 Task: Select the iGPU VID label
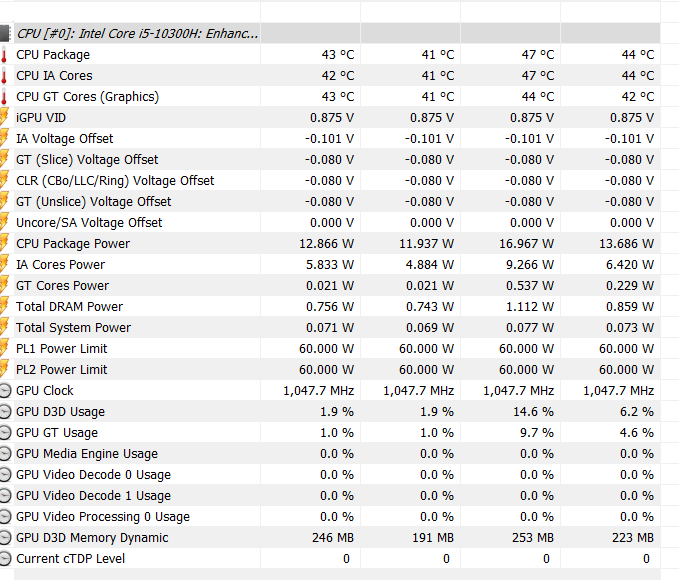(x=41, y=118)
